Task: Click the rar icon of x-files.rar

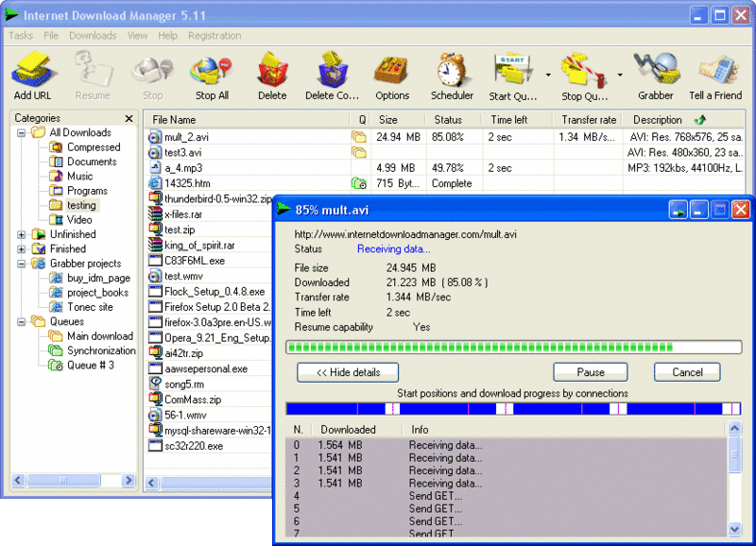Action: tap(155, 214)
